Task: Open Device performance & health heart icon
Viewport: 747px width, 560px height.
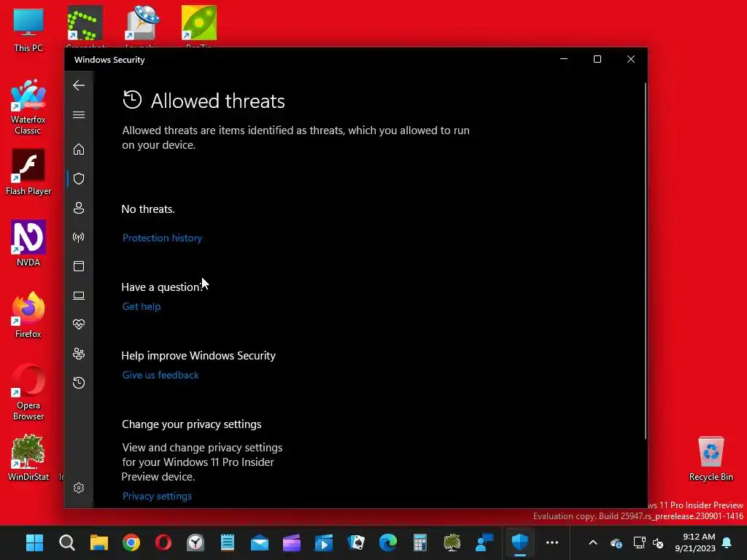Action: tap(79, 324)
